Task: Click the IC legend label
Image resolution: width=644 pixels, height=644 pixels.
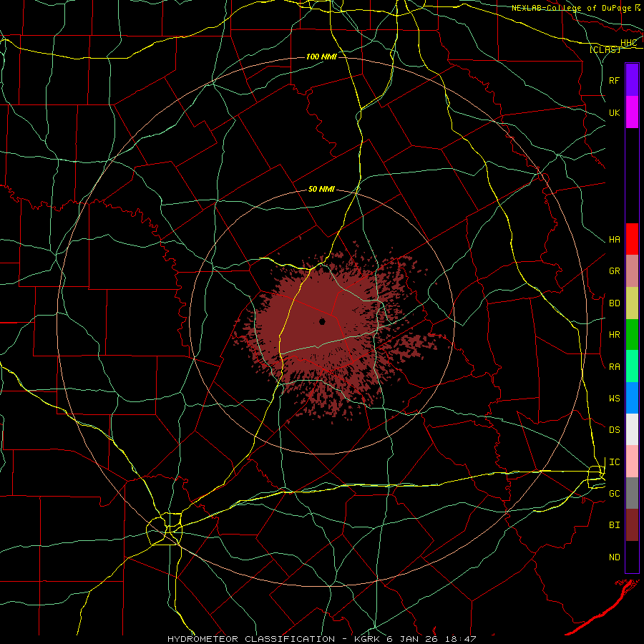Action: pos(614,462)
